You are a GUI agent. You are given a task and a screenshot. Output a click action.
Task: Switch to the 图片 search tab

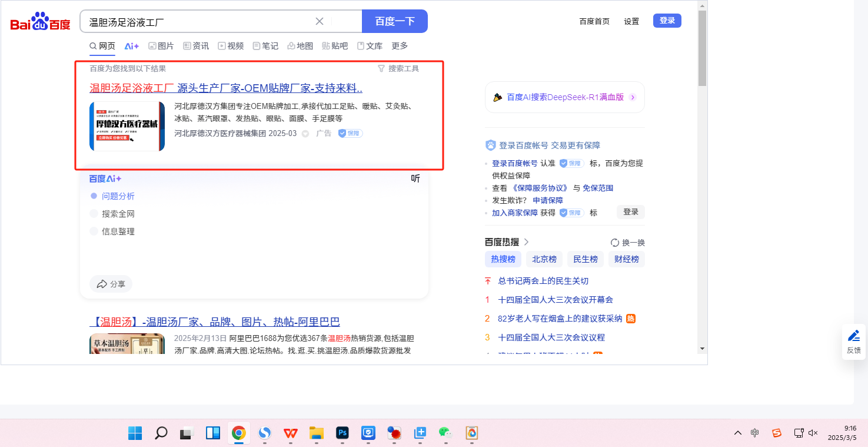pyautogui.click(x=161, y=46)
